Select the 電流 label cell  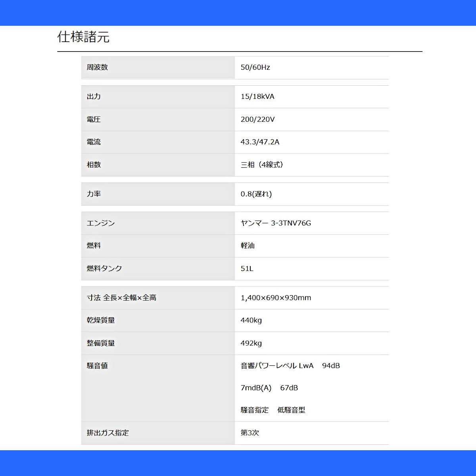[158, 142]
